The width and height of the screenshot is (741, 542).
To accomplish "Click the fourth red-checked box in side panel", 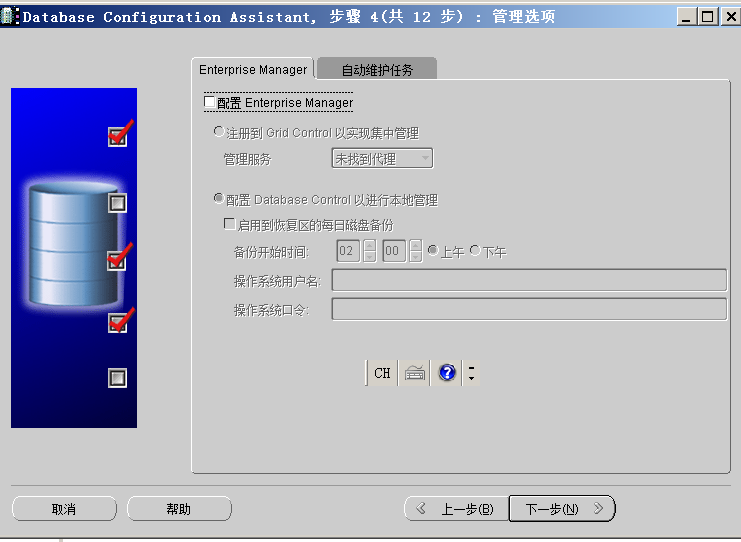I will 118,323.
